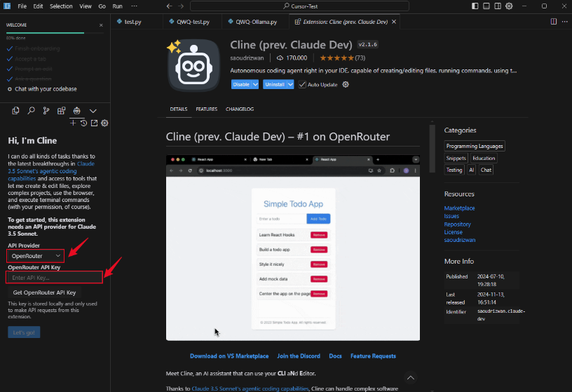Toggle primary sidebar layout button in title bar
Screen dimensions: 572x392
(x=475, y=6)
